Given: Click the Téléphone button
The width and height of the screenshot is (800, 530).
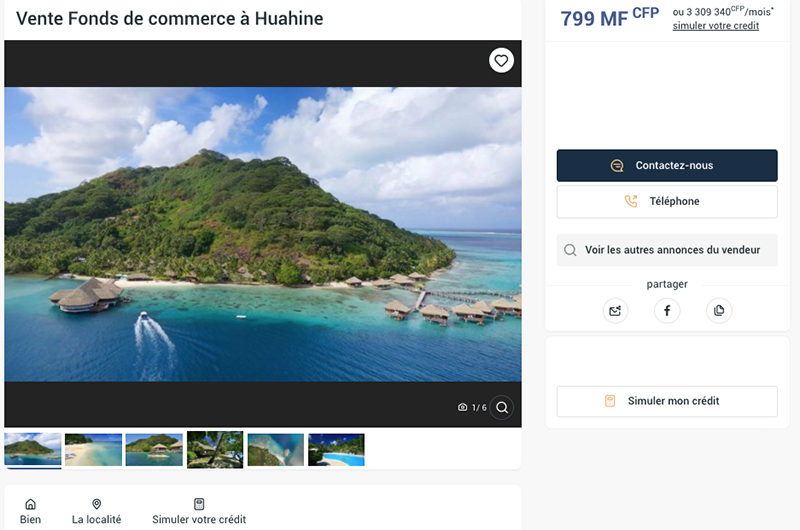Looking at the screenshot, I should click(x=667, y=201).
